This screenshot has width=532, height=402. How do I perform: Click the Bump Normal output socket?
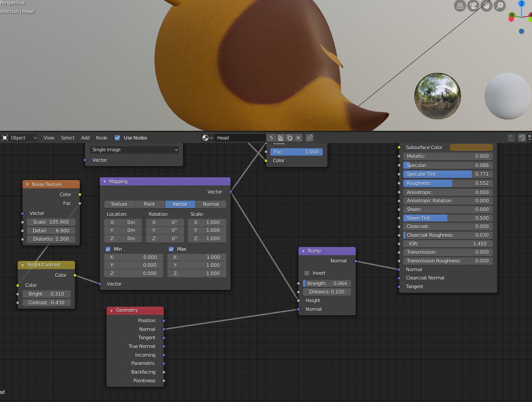tap(356, 261)
